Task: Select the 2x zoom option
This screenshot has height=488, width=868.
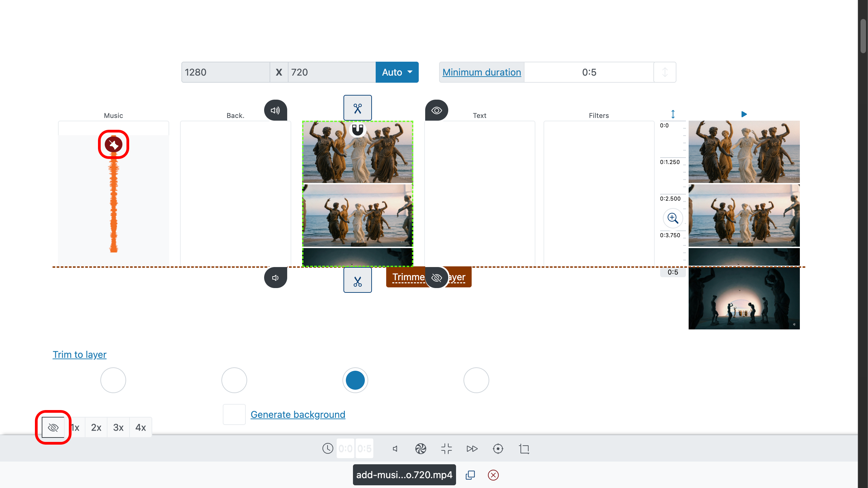Action: (x=96, y=427)
